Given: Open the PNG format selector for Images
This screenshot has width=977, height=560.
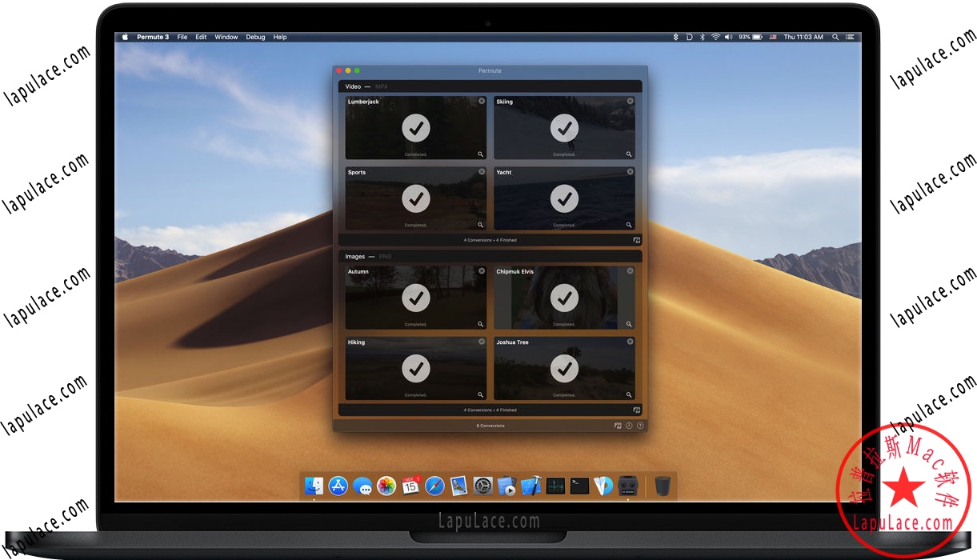Looking at the screenshot, I should 386,256.
